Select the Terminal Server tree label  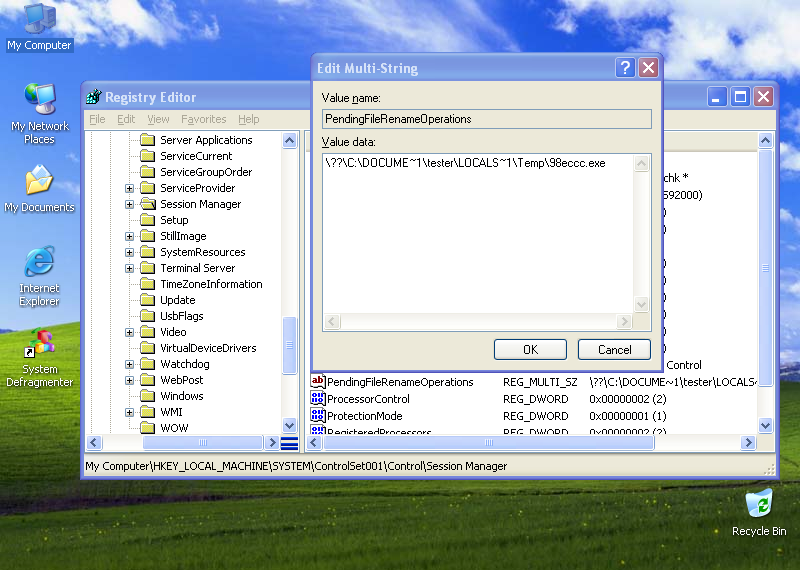click(197, 268)
